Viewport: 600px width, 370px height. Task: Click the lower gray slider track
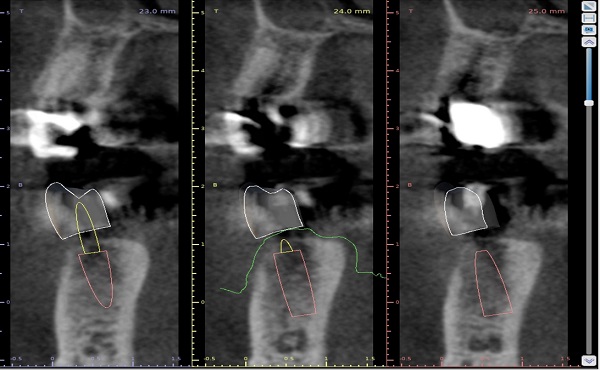click(589, 230)
